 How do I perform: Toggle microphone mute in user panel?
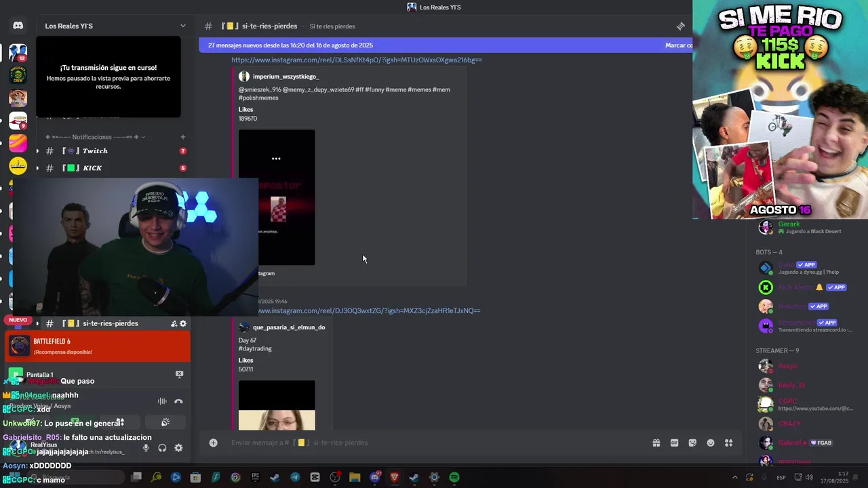pos(146,448)
